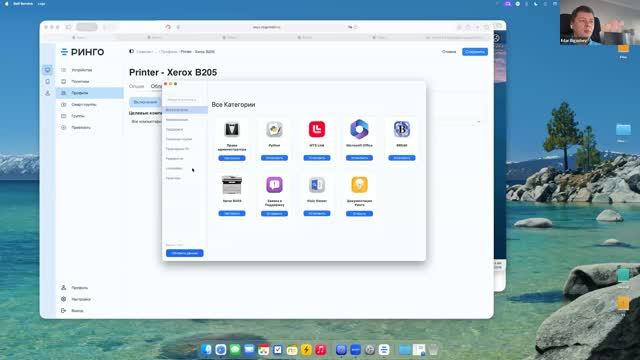Image resolution: width=640 pixels, height=360 pixels.
Task: Open the Ringo app icon in the Dock
Action: [384, 349]
